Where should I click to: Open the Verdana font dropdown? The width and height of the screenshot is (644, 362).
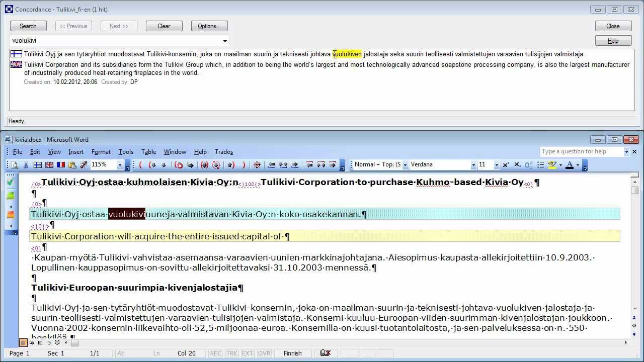tap(473, 164)
